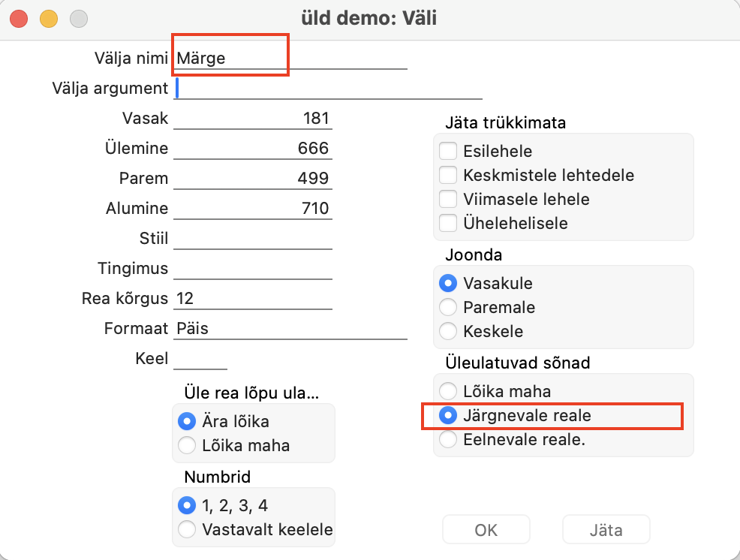740x560 pixels.
Task: Click the Jäta cancel button
Action: point(606,530)
